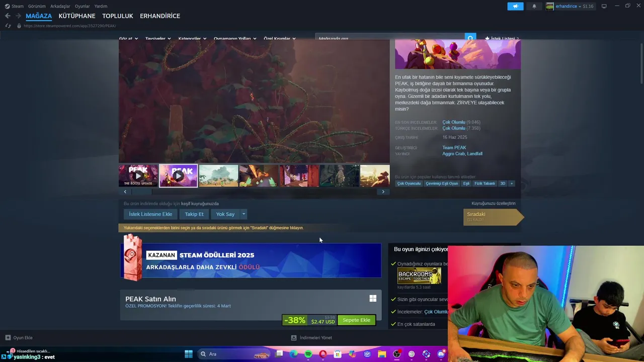644x362 pixels.
Task: Click the Windows platform icon in purchase box
Action: click(373, 299)
